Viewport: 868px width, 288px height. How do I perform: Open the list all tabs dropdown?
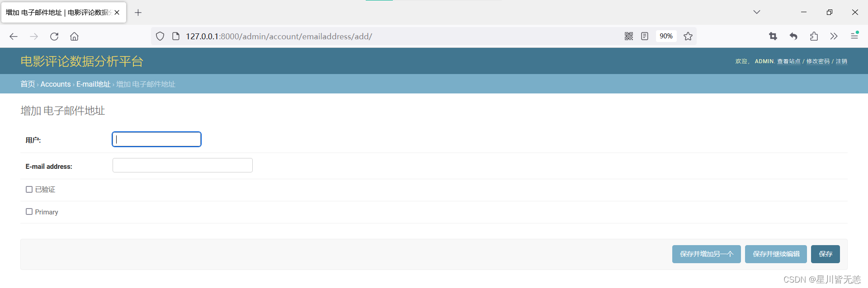pyautogui.click(x=757, y=12)
